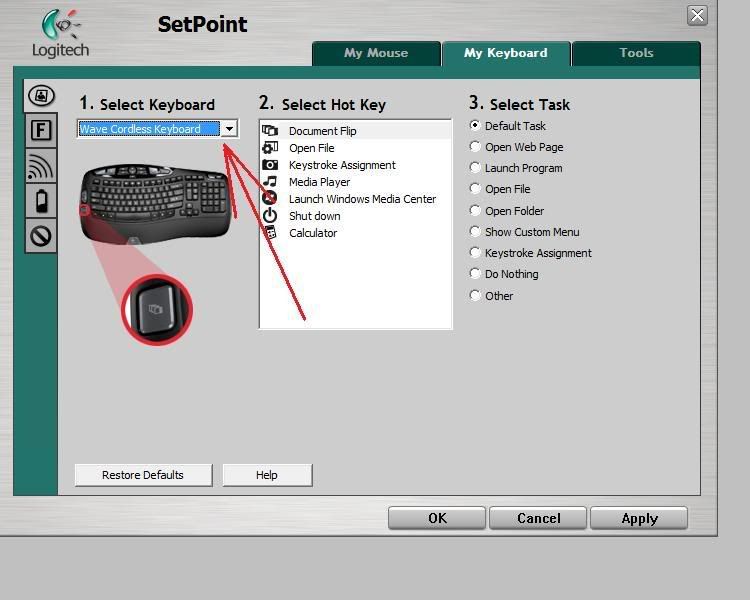Click the Wave keyboard image
Image resolution: width=750 pixels, height=600 pixels.
154,203
